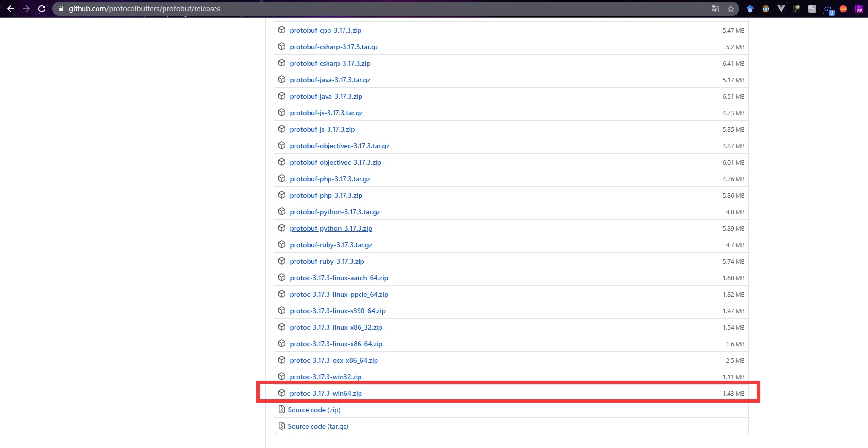The image size is (868, 448).
Task: Click the forward navigation arrow
Action: click(26, 9)
